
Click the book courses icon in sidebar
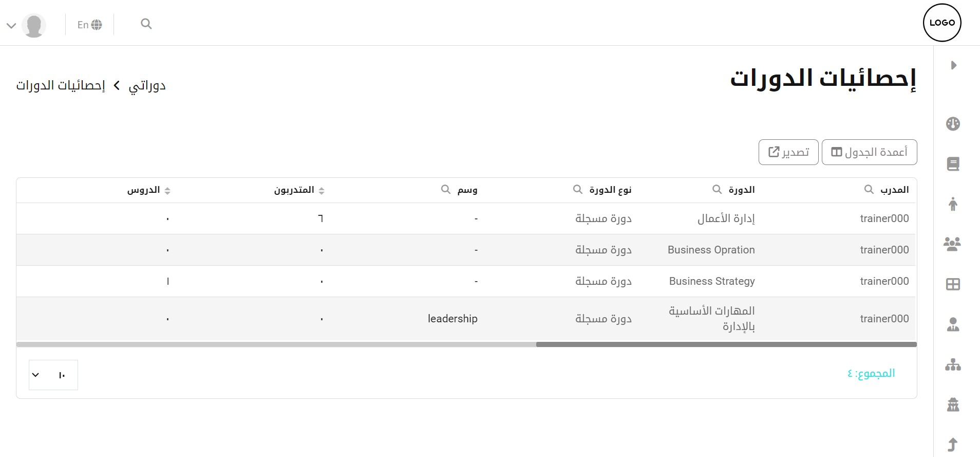pyautogui.click(x=953, y=164)
